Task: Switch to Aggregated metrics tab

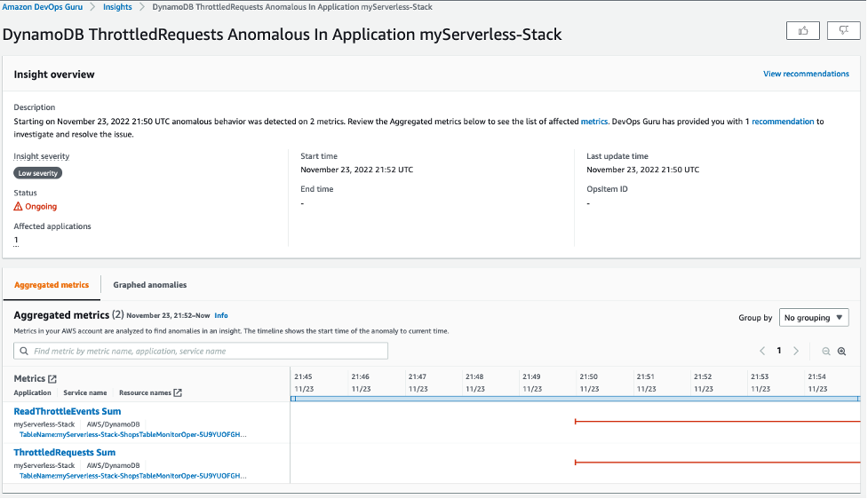Action: coord(52,285)
